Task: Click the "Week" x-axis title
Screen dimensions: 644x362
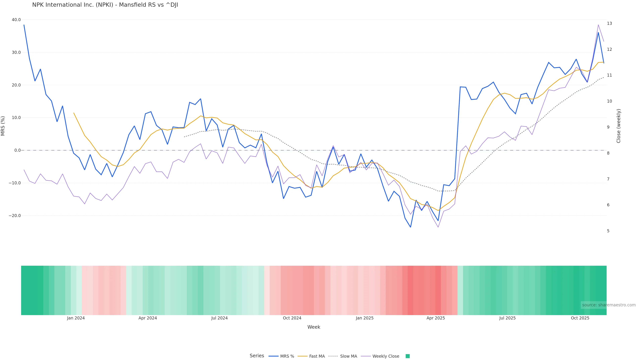Action: click(x=313, y=327)
